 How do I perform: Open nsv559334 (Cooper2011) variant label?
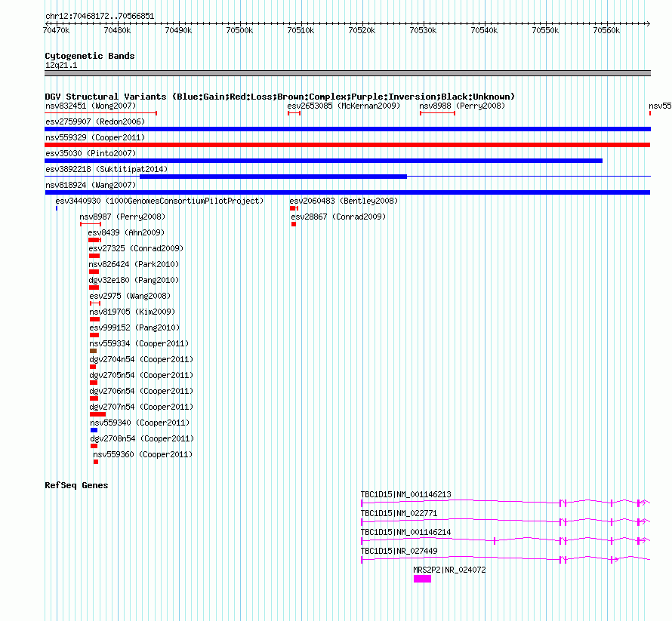(x=139, y=343)
